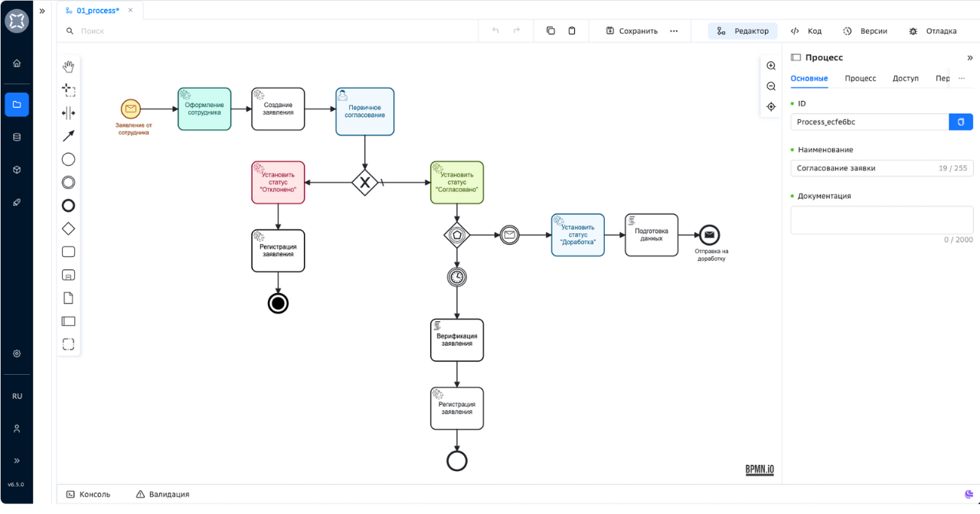This screenshot has height=514, width=980.
Task: Select the Верификация заявления task
Action: click(457, 340)
